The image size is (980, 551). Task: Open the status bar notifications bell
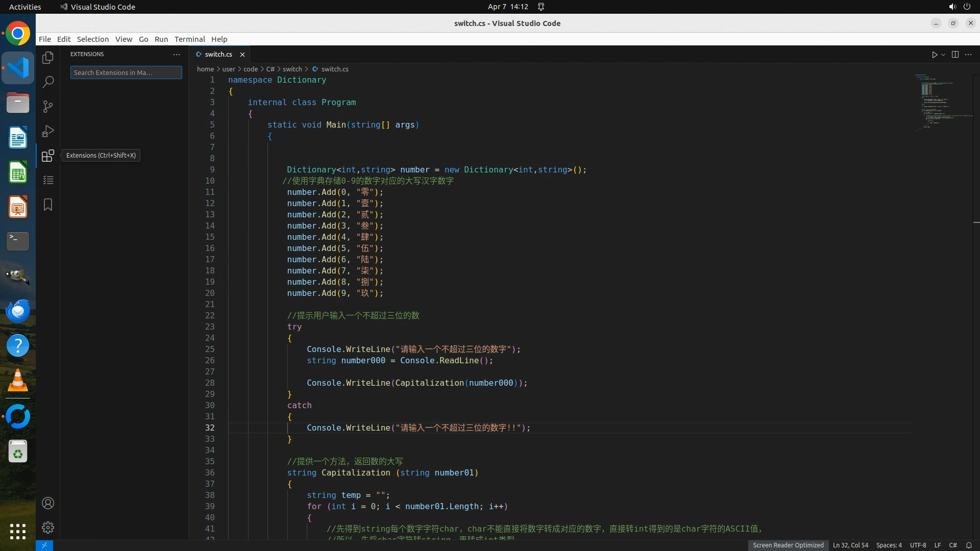click(x=969, y=545)
